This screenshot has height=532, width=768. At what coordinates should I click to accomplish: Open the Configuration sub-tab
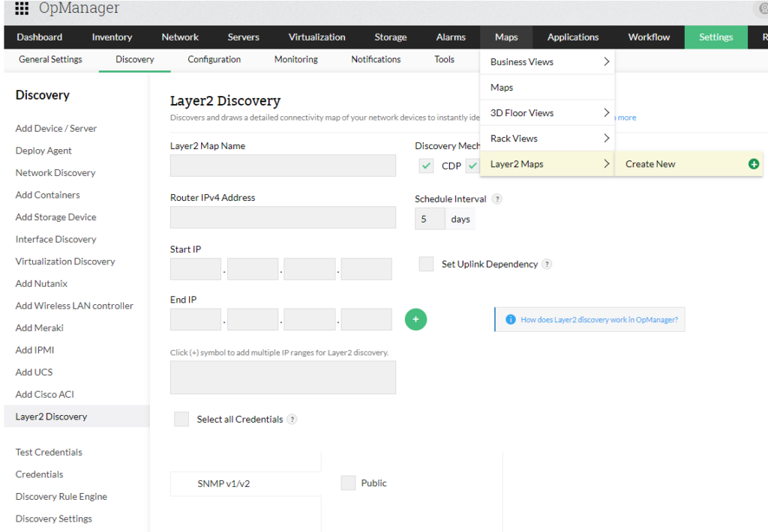click(x=214, y=59)
